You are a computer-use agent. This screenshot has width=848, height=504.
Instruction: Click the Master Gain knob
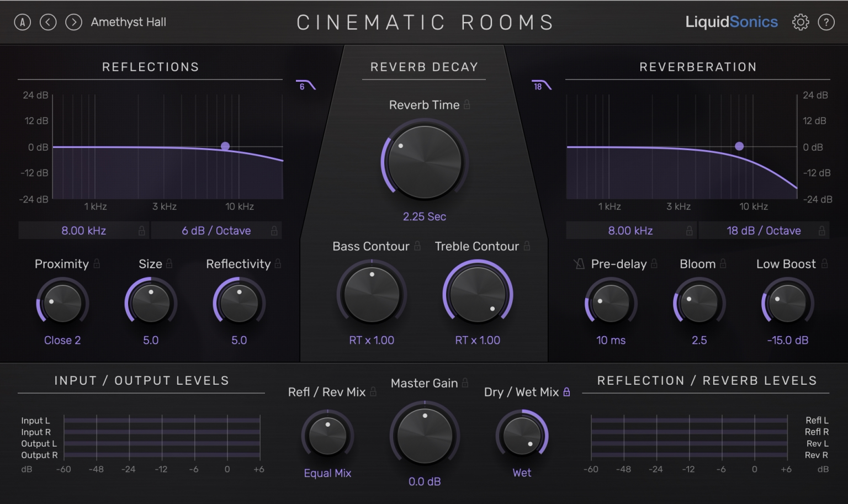425,436
